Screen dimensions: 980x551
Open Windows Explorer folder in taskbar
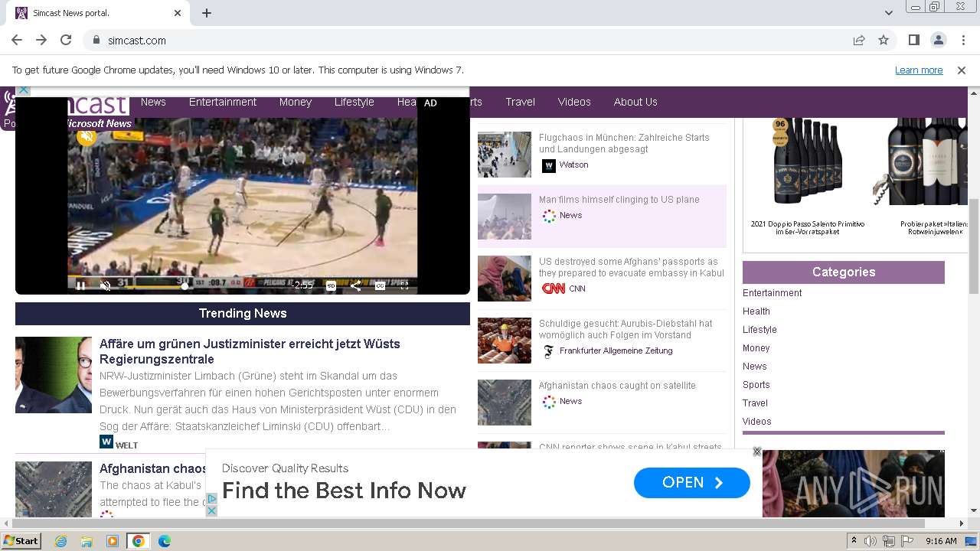[x=87, y=541]
